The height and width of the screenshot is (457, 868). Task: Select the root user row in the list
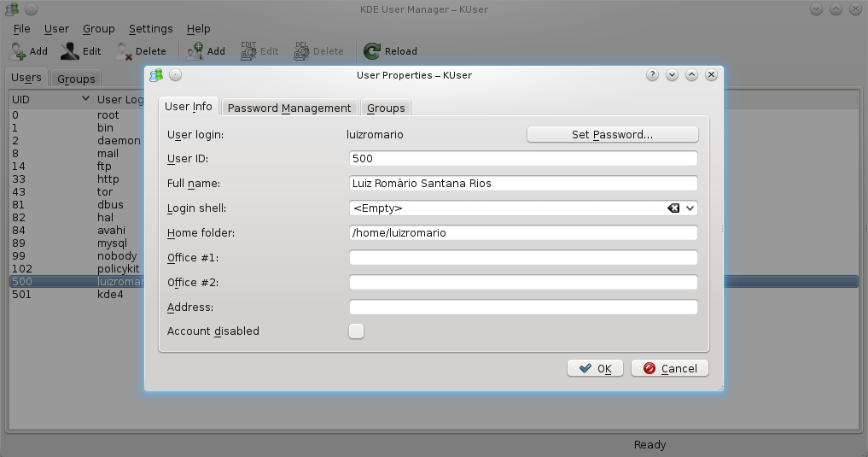point(68,114)
